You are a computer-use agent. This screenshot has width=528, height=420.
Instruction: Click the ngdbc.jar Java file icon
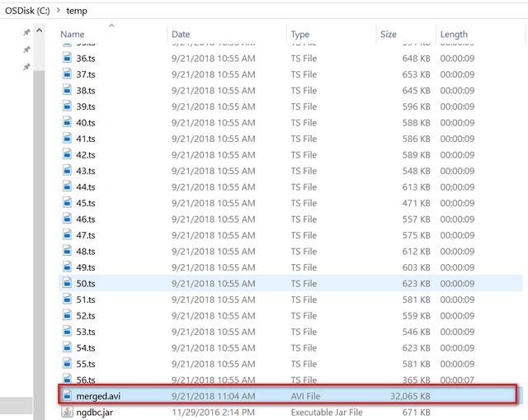pyautogui.click(x=67, y=412)
